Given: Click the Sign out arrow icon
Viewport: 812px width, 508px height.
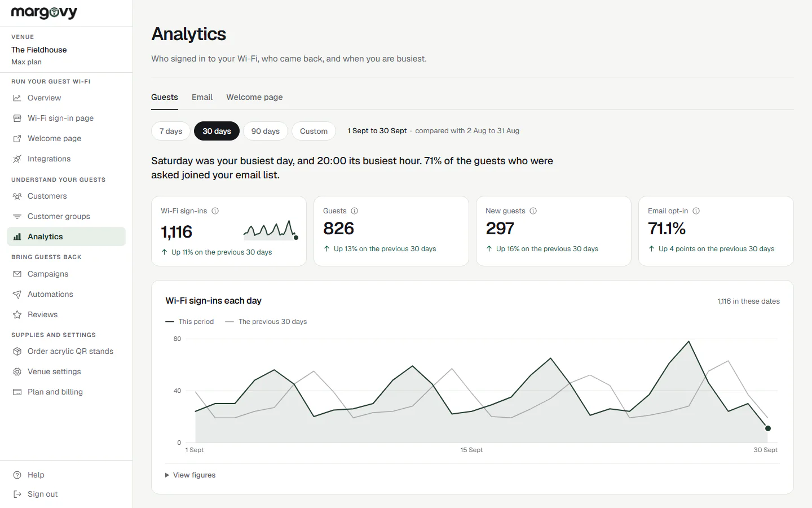Looking at the screenshot, I should pos(17,494).
